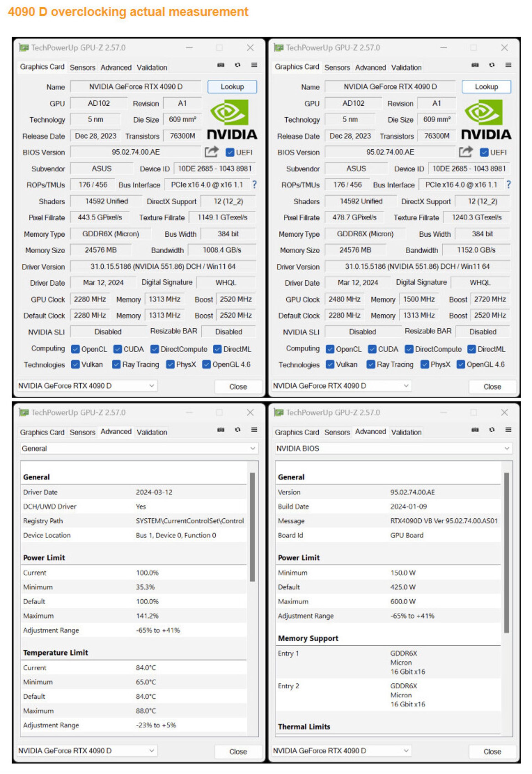Click Lookup button in top-right window
Screen dimensions: 532x774
[x=486, y=87]
